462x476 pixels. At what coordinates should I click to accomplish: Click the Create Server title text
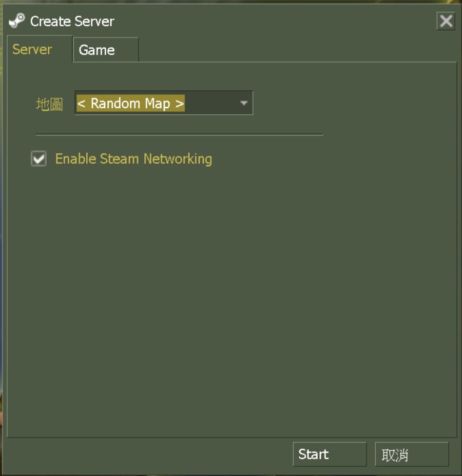72,21
